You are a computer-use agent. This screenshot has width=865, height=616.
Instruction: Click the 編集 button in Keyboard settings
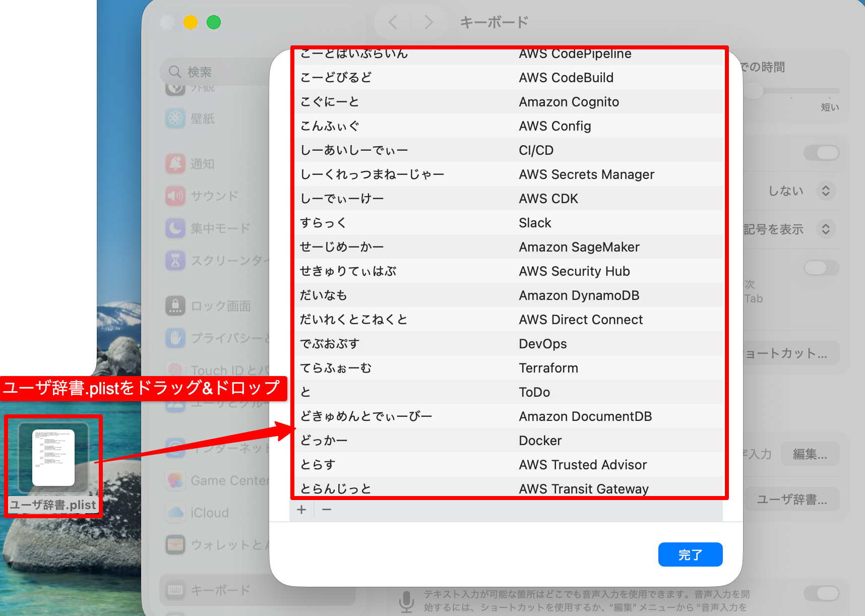click(x=810, y=454)
